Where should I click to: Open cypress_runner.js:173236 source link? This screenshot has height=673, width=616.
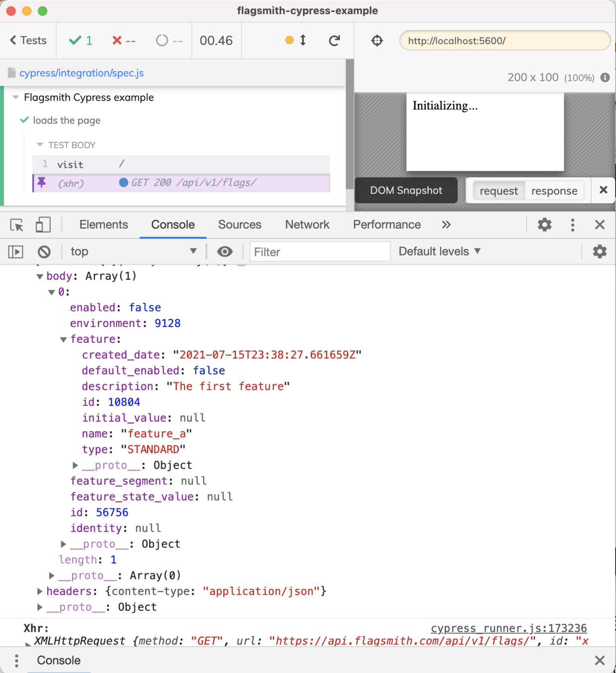point(509,628)
